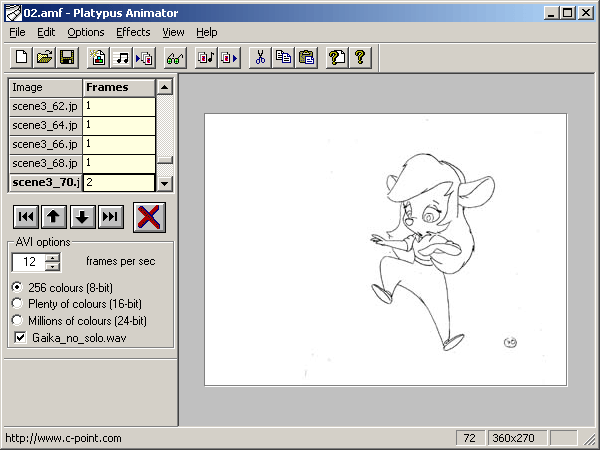Increase frames per sec with up spinner
Image resolution: width=600 pixels, height=450 pixels.
click(x=52, y=257)
